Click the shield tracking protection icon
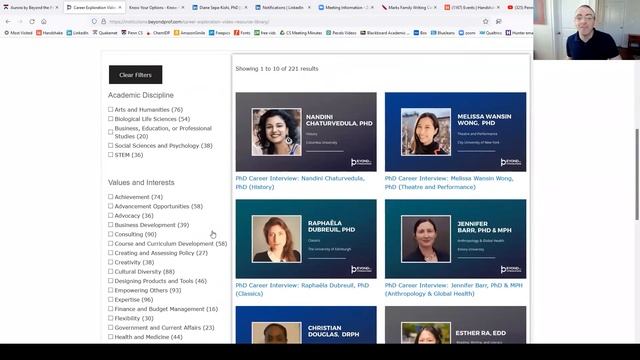This screenshot has height=360, width=640. 94,21
